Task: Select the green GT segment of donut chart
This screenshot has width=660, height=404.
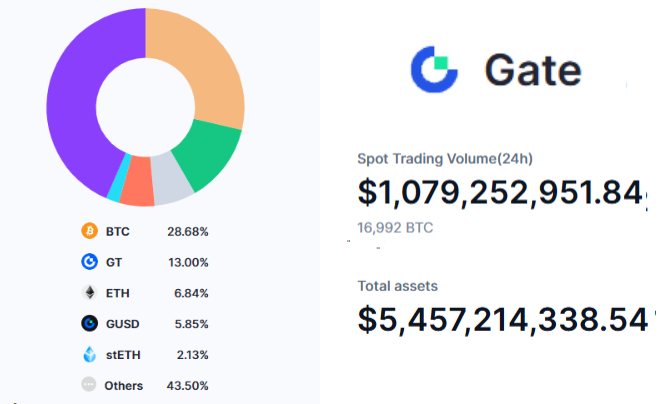Action: (x=210, y=154)
